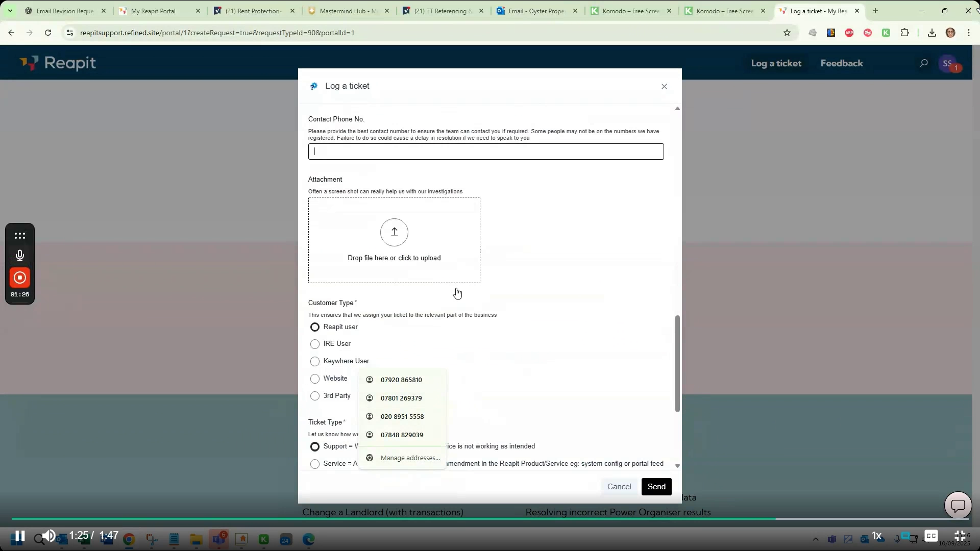Click the upload icon in attachment area
Viewport: 980px width, 551px height.
[x=394, y=232]
